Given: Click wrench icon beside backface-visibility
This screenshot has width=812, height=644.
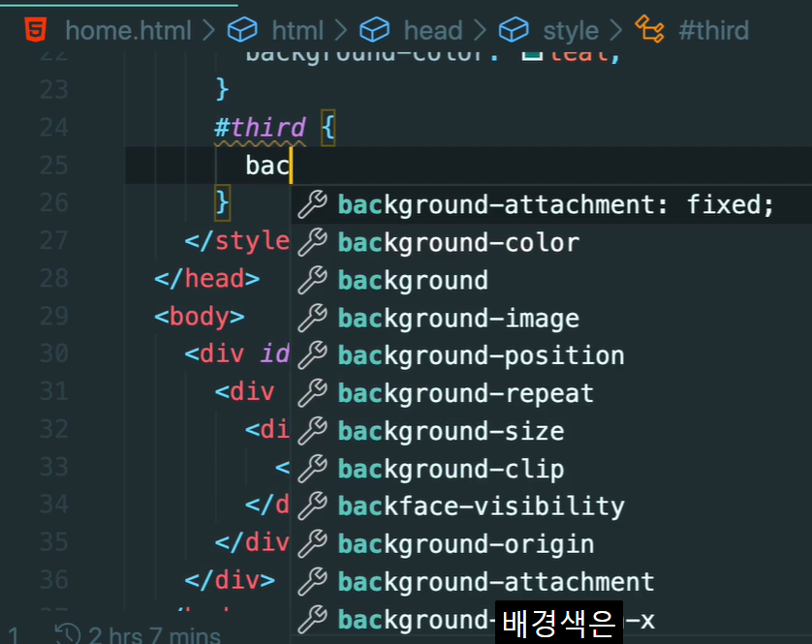Looking at the screenshot, I should [x=312, y=506].
